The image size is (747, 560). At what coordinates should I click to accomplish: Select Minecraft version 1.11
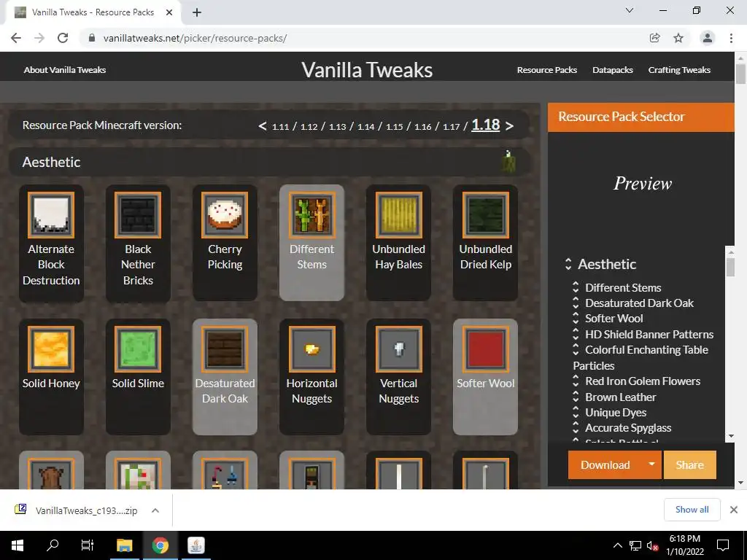[x=281, y=127]
